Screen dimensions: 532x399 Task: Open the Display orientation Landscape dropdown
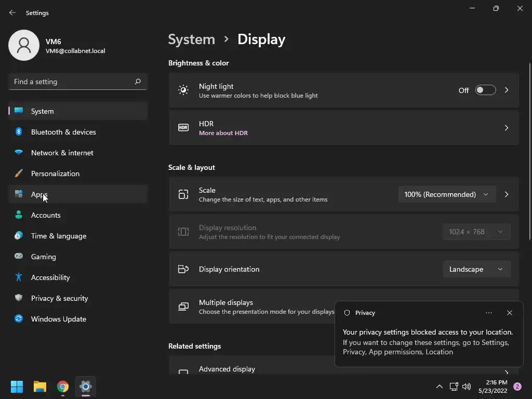tap(476, 269)
